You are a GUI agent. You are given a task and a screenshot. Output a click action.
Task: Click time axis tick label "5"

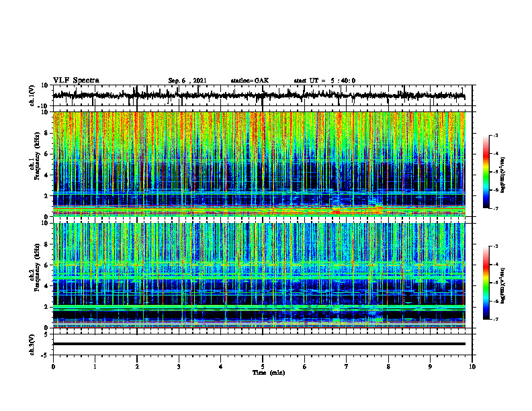tap(263, 367)
